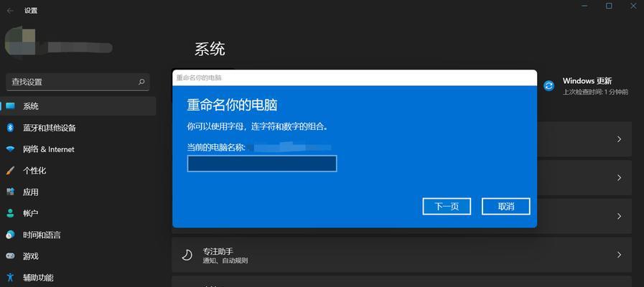Click 重命名你的电脑 dialog heading
The width and height of the screenshot is (644, 287).
232,105
